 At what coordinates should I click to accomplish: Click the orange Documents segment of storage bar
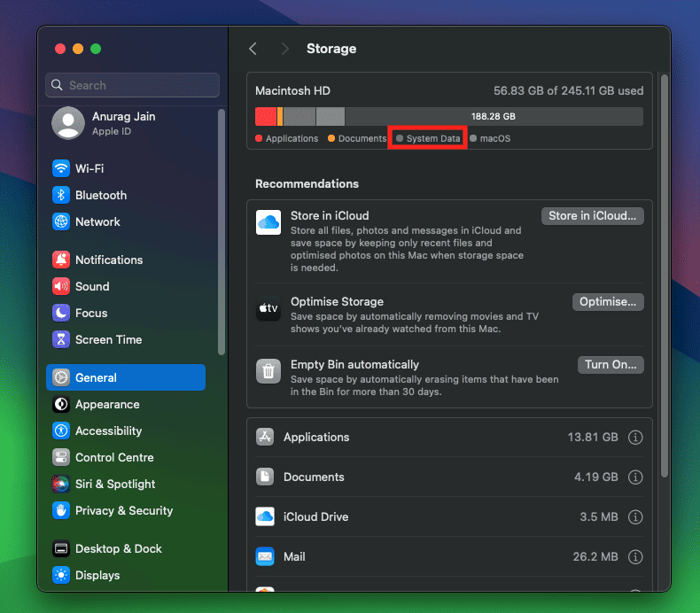pyautogui.click(x=280, y=116)
